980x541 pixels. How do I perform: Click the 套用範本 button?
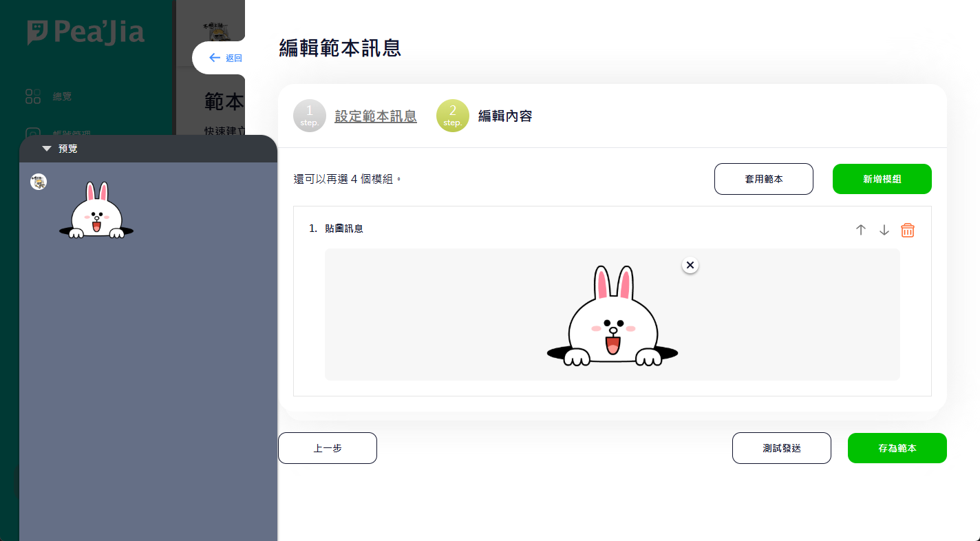(763, 179)
